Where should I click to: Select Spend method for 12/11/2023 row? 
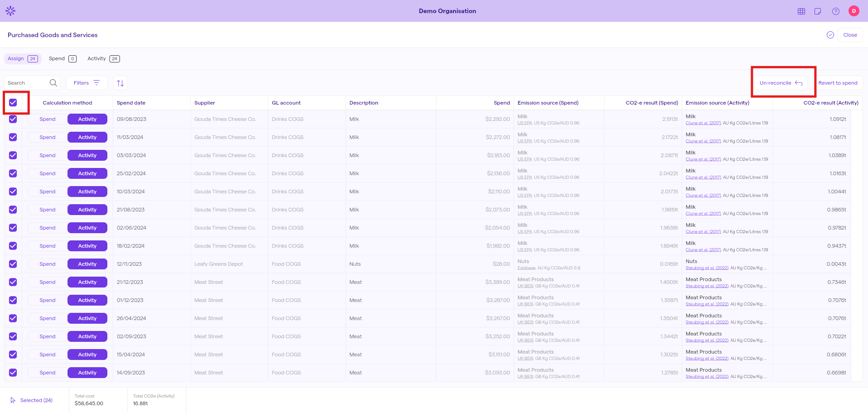[48, 264]
